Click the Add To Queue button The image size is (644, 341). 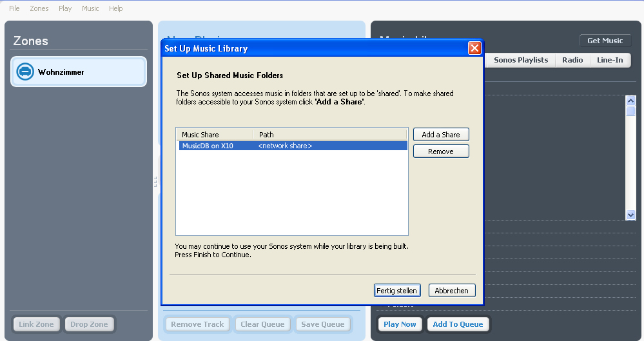[x=458, y=324]
